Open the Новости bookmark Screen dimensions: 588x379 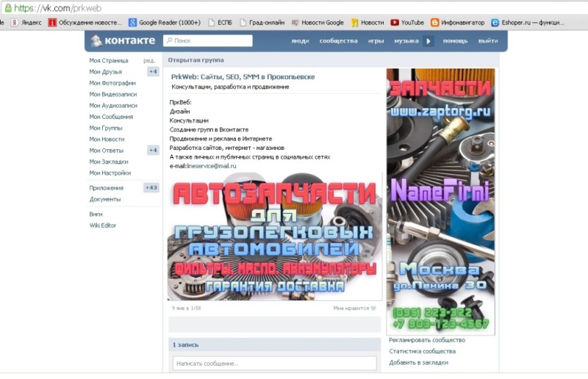pos(368,23)
